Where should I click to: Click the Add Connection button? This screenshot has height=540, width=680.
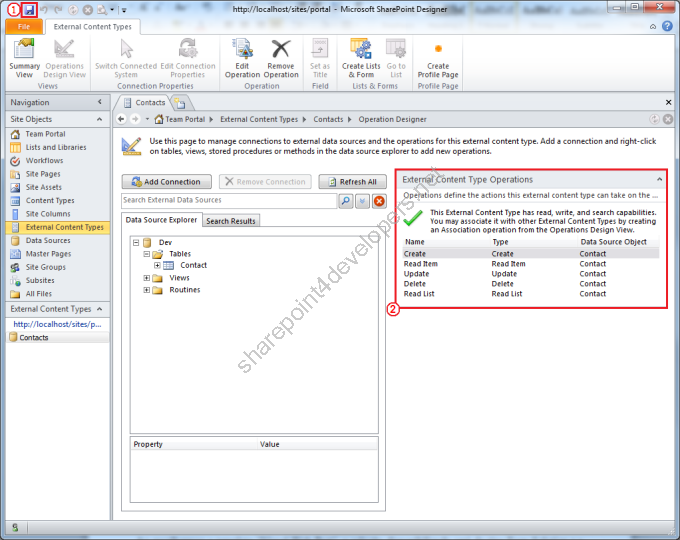pos(167,182)
